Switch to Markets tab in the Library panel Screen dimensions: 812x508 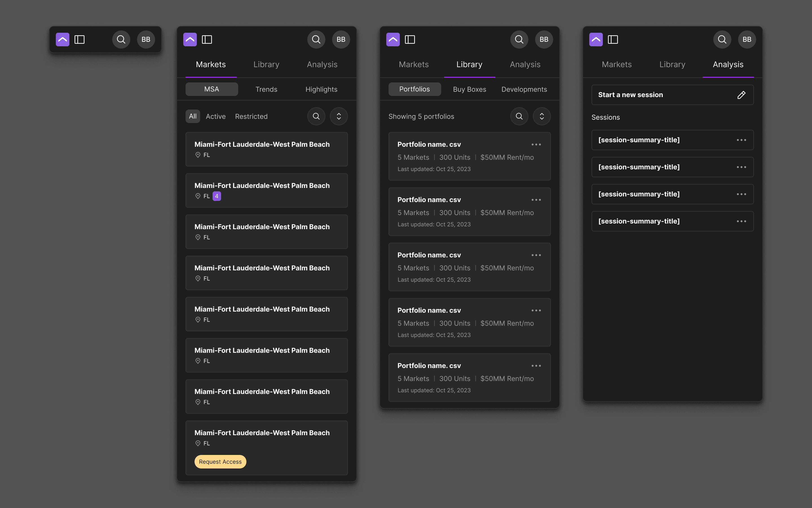(x=414, y=65)
